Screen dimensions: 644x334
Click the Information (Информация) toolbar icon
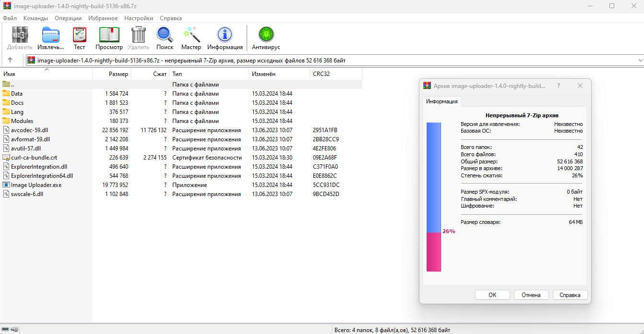click(225, 35)
